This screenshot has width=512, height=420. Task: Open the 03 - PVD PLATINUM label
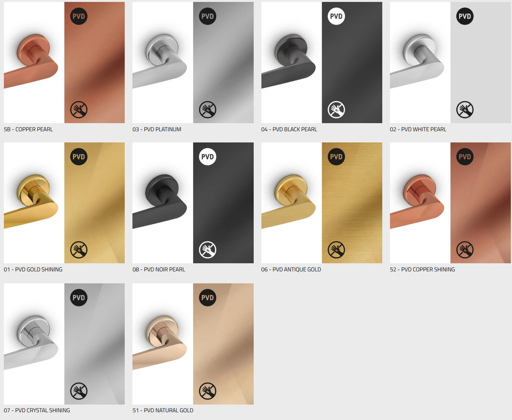[157, 129]
